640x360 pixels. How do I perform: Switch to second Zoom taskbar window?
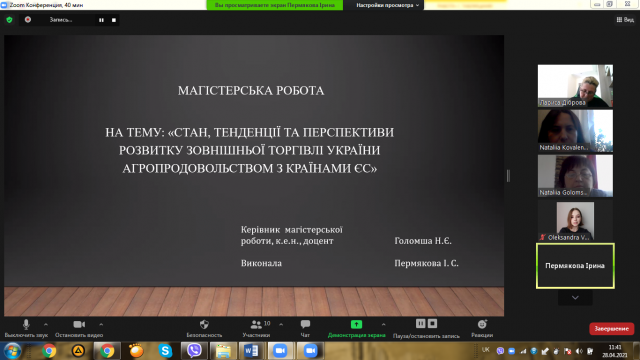pyautogui.click(x=310, y=351)
